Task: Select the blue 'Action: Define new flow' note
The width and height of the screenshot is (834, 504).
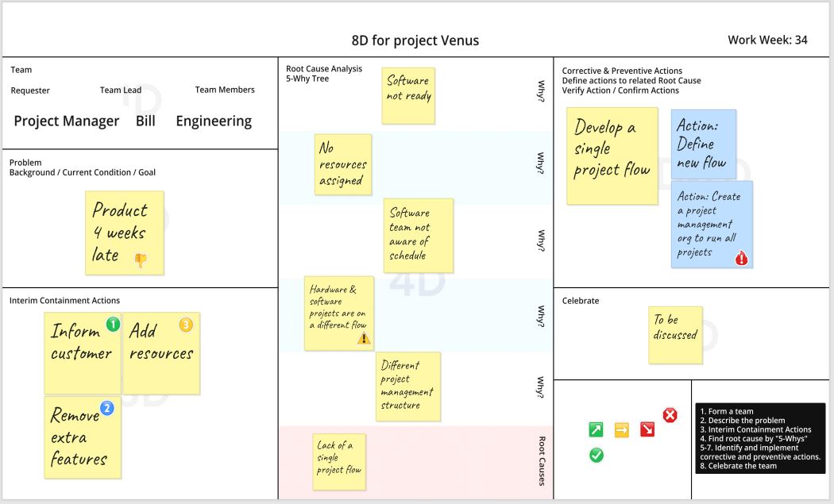Action: (704, 144)
